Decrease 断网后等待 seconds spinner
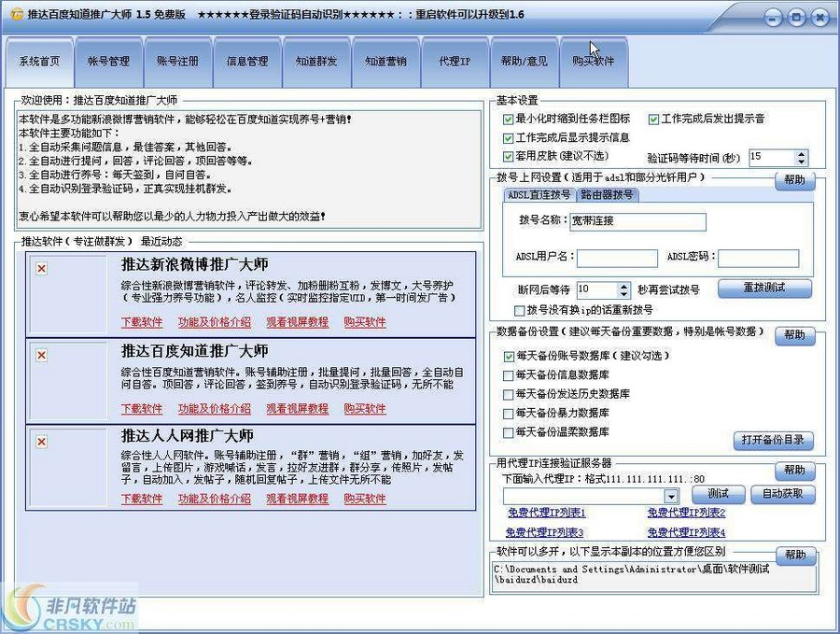This screenshot has width=840, height=634. tap(623, 294)
